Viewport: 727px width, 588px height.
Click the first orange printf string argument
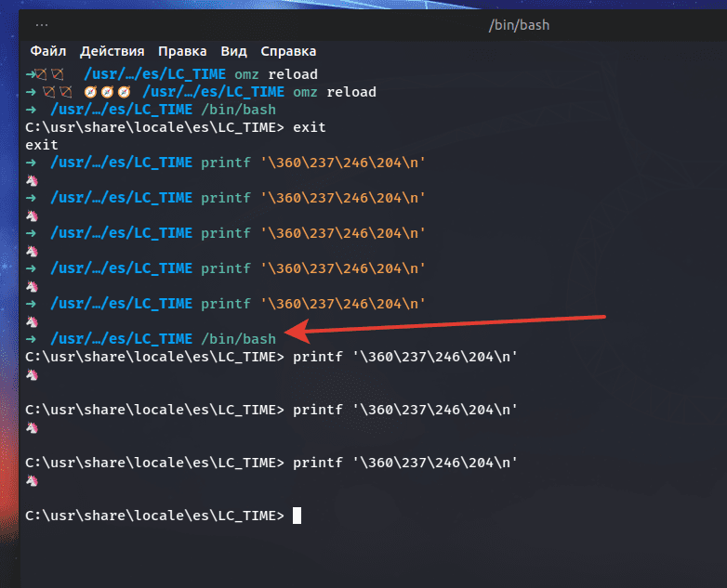[344, 163]
